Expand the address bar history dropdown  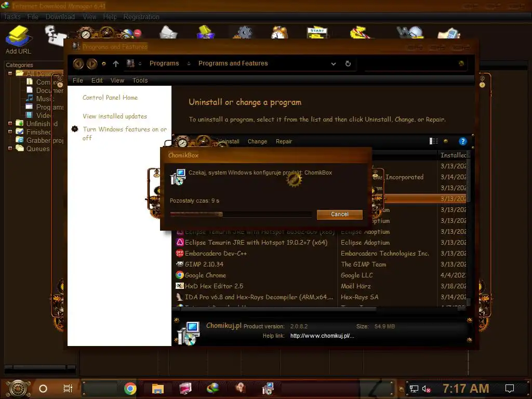[334, 63]
